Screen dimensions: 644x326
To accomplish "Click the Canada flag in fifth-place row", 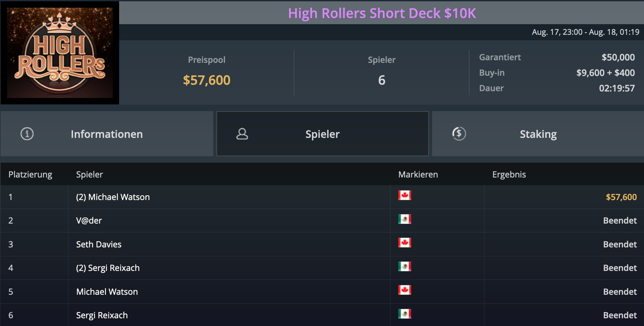I will (404, 290).
